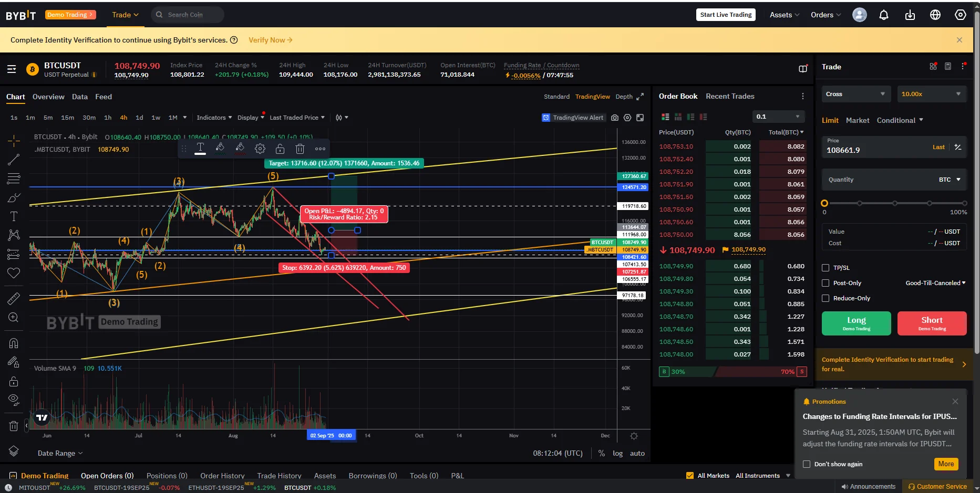Open the app download icon

[910, 15]
